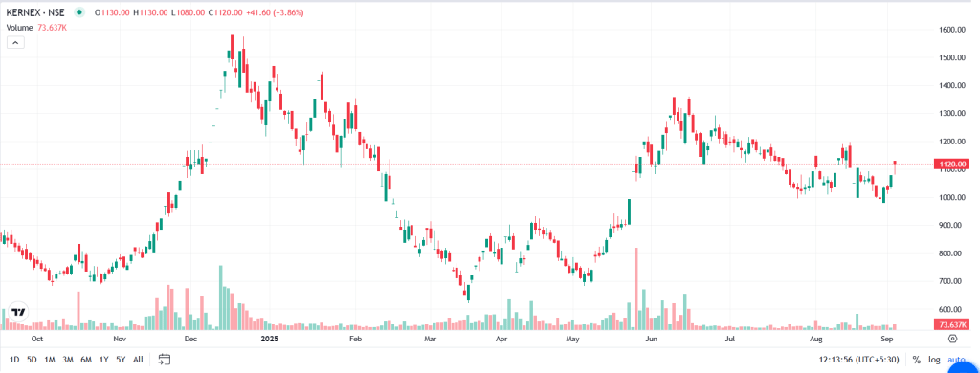980x373 pixels.
Task: Click the Jun label on the time axis
Action: (651, 340)
